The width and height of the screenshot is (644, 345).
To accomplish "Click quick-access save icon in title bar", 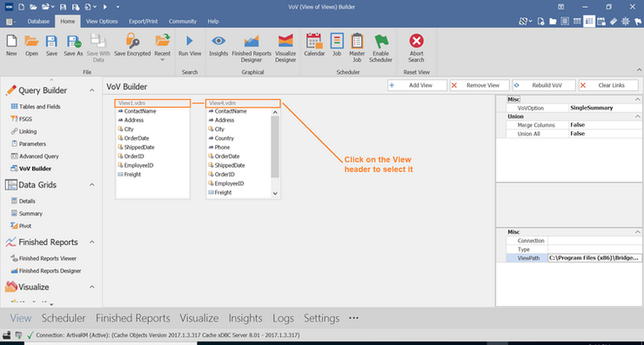I will point(63,7).
